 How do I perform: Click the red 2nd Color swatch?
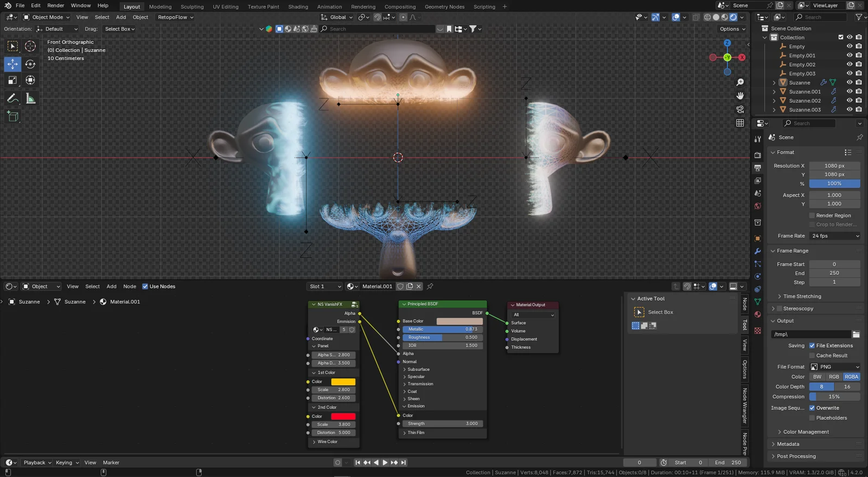coord(343,416)
